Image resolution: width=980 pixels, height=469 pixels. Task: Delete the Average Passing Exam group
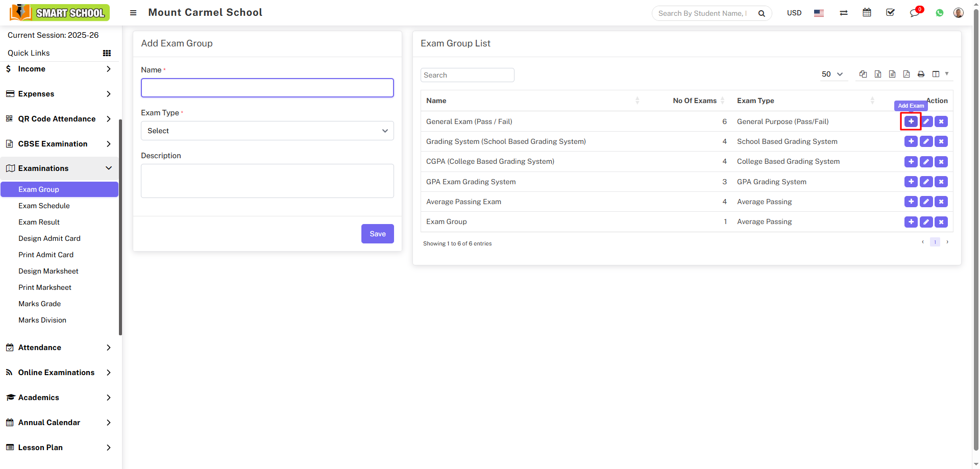(941, 202)
